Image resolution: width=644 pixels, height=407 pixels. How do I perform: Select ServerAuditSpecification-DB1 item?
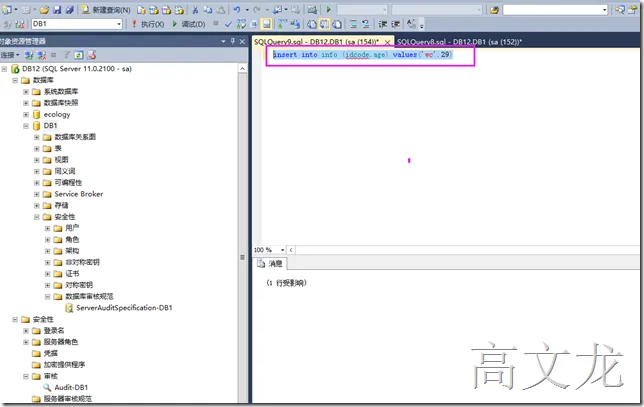point(124,308)
